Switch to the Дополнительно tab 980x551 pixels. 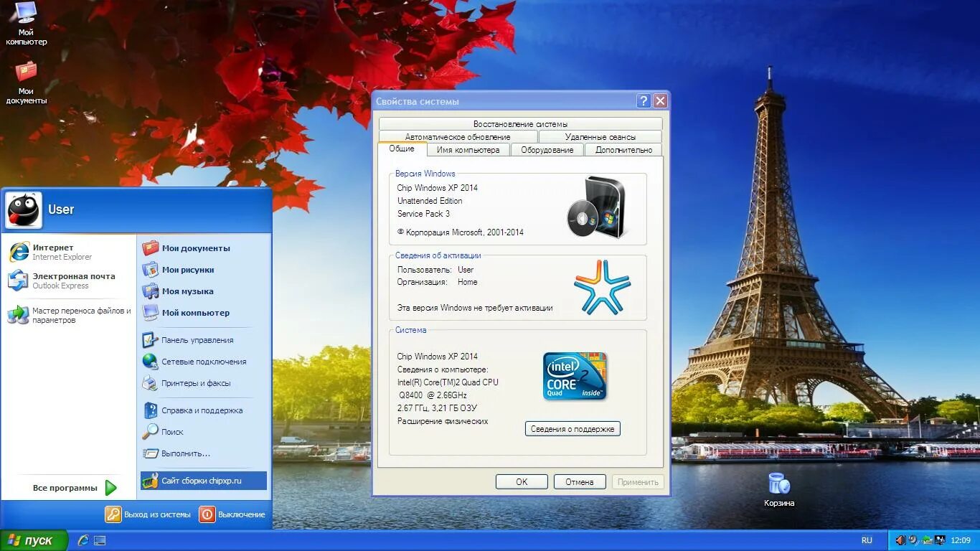click(x=623, y=150)
